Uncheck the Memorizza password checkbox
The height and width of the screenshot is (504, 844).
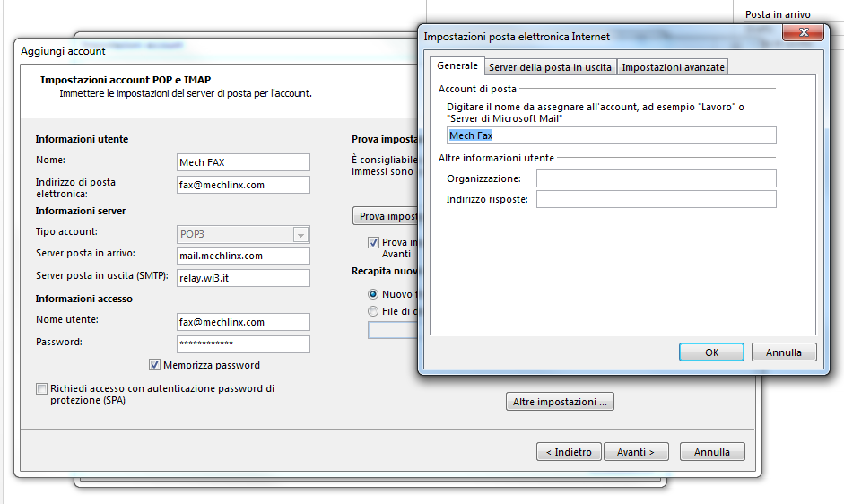click(155, 365)
